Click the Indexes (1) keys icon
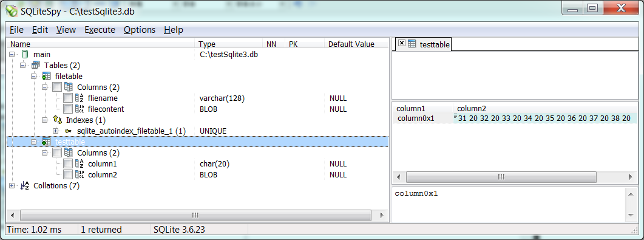The width and height of the screenshot is (644, 240). 58,120
